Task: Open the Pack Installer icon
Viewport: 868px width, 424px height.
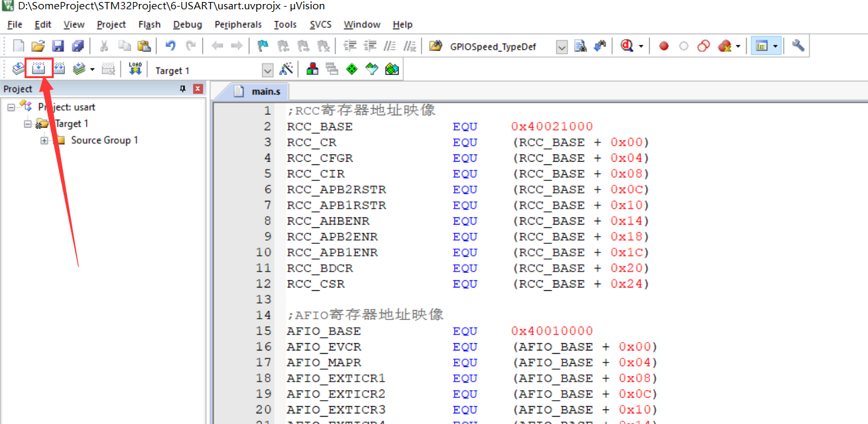Action: click(x=392, y=69)
